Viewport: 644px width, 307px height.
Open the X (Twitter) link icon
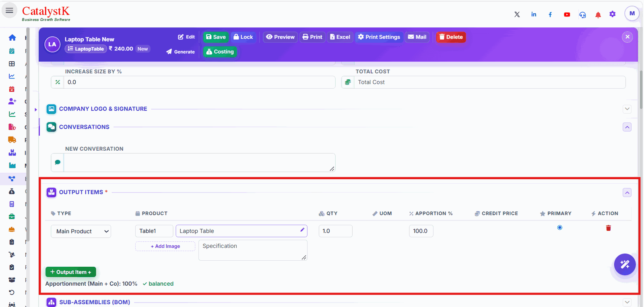click(517, 15)
